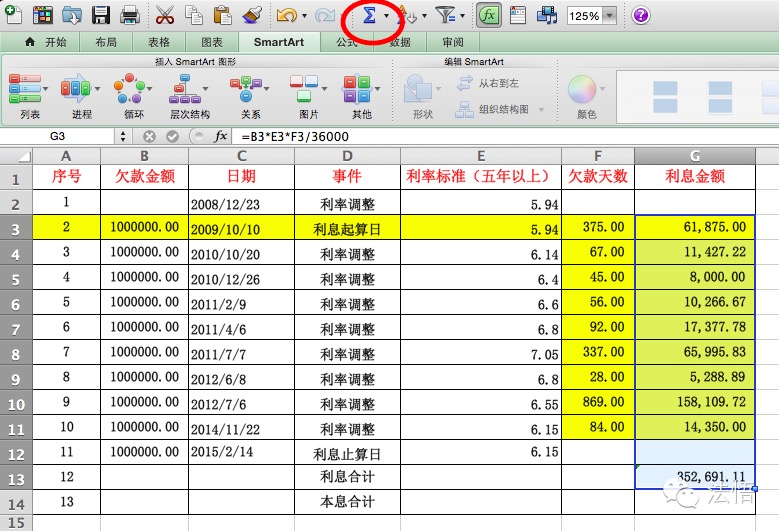Open the Toolbox icon in the toolbar
The image size is (779, 531).
click(x=518, y=15)
